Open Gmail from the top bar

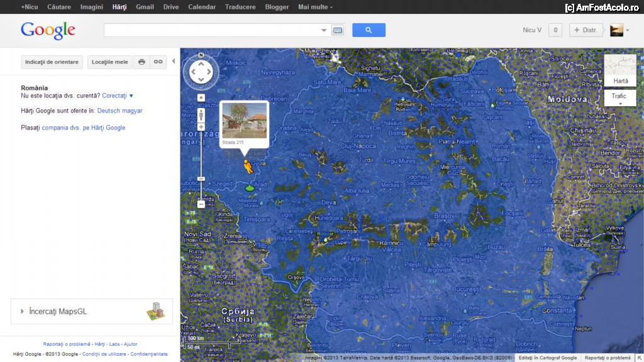[x=145, y=7]
